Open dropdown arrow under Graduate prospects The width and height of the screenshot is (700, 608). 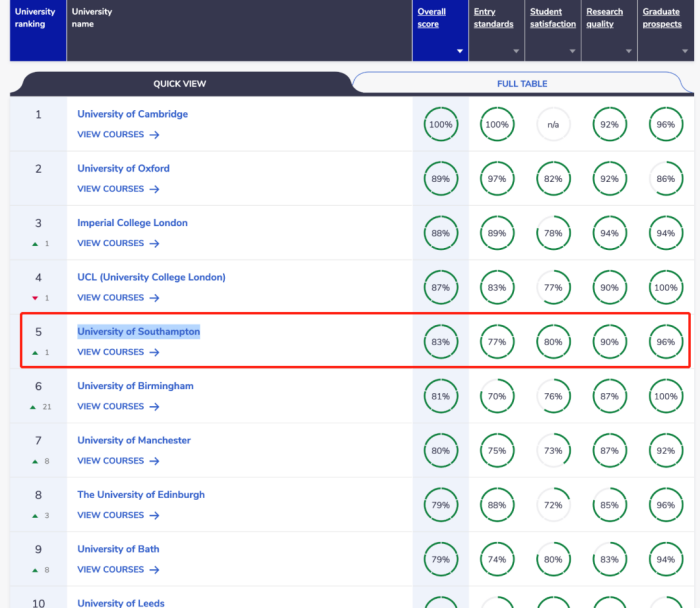[685, 51]
